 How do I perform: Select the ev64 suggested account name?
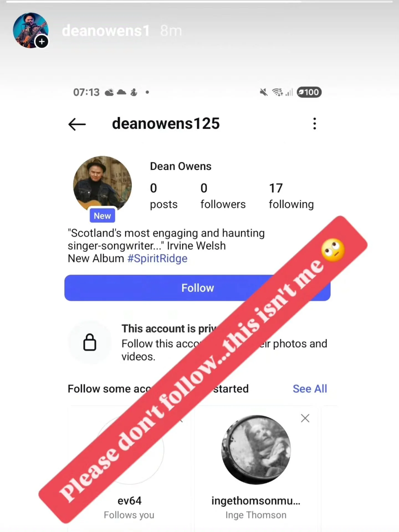point(129,501)
